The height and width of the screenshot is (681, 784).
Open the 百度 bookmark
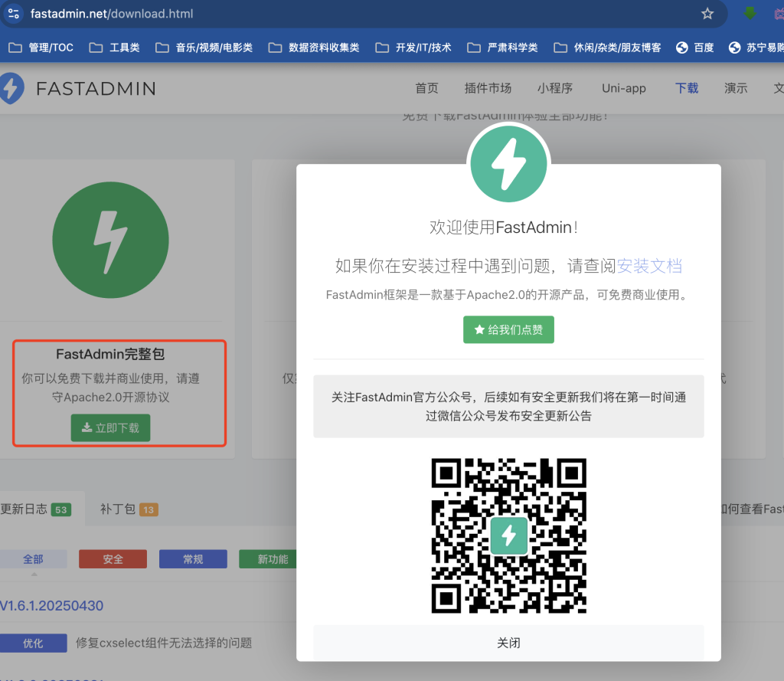pos(695,47)
